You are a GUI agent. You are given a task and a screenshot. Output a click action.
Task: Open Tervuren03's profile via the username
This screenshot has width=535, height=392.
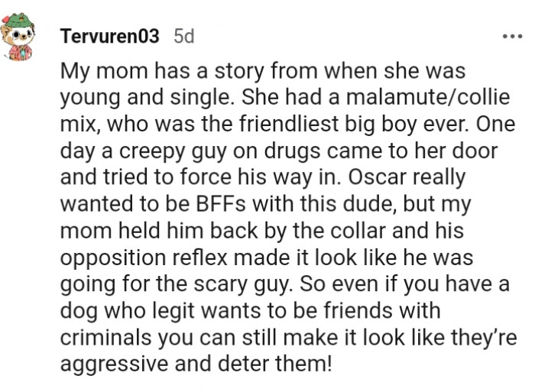click(109, 36)
